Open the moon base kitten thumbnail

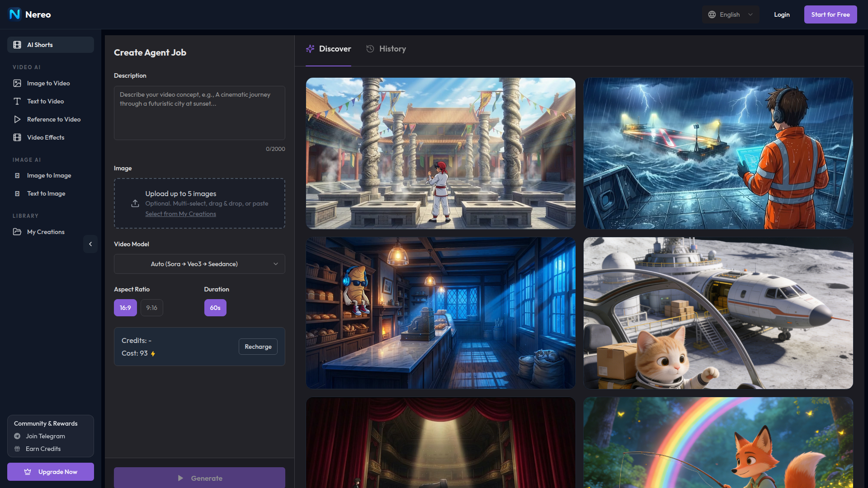tap(718, 313)
